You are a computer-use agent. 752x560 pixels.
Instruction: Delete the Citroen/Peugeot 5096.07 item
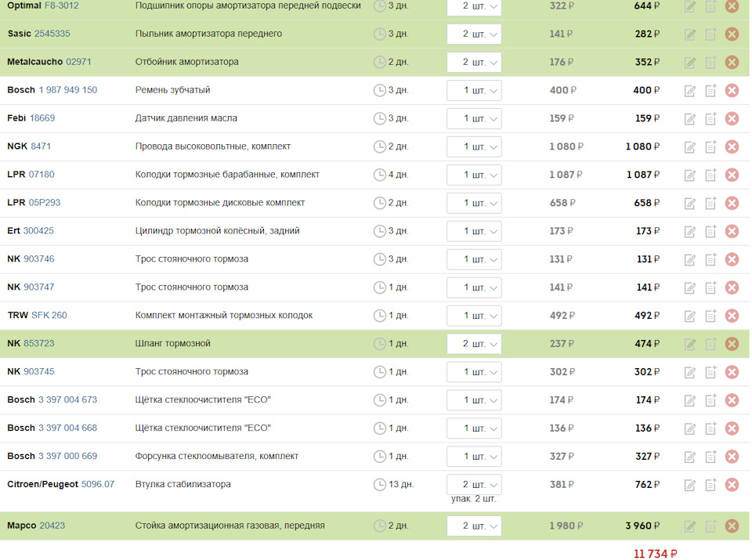pos(732,485)
